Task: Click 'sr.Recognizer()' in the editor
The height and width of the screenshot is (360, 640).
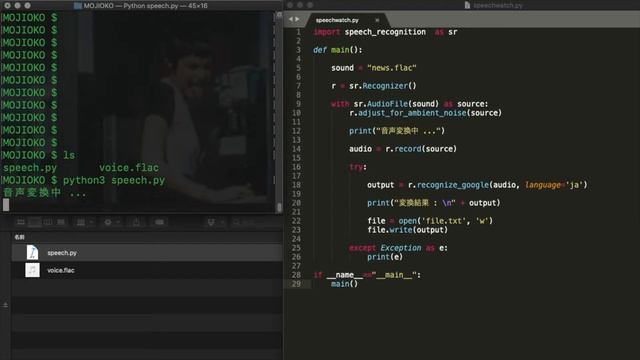Action: [382, 86]
